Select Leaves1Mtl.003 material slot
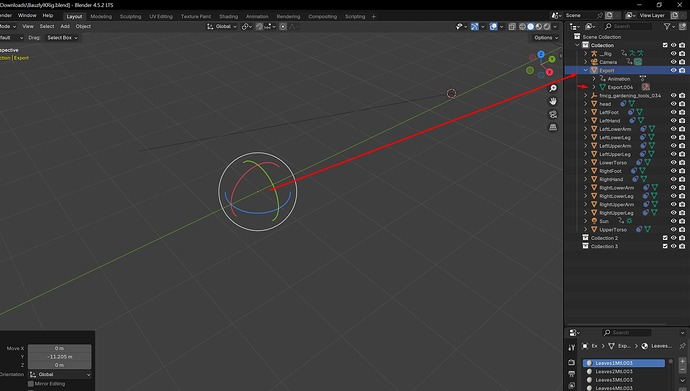 click(624, 363)
